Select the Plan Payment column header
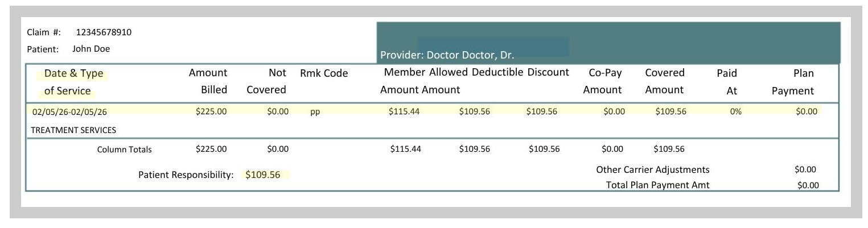The width and height of the screenshot is (868, 228). [793, 82]
